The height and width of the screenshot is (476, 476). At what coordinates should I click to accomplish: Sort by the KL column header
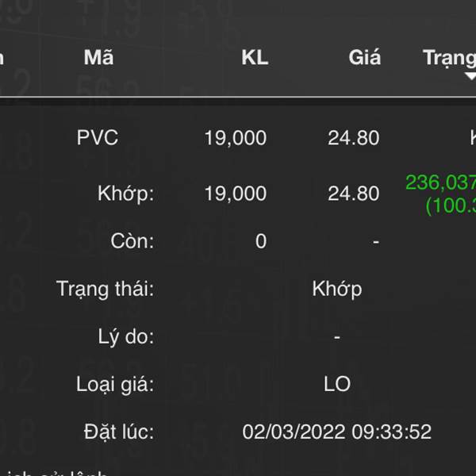255,57
